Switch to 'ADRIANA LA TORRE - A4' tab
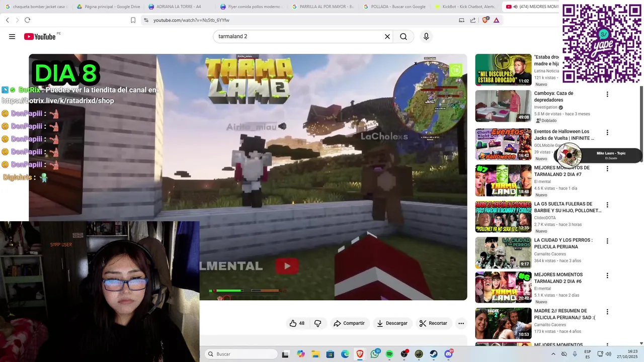Viewport: 644px width, 362px height. 179,7
